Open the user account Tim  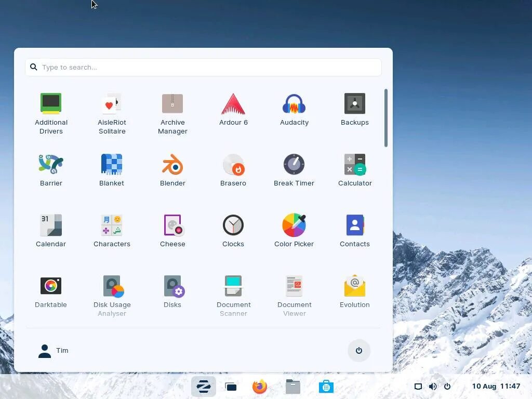pos(53,351)
